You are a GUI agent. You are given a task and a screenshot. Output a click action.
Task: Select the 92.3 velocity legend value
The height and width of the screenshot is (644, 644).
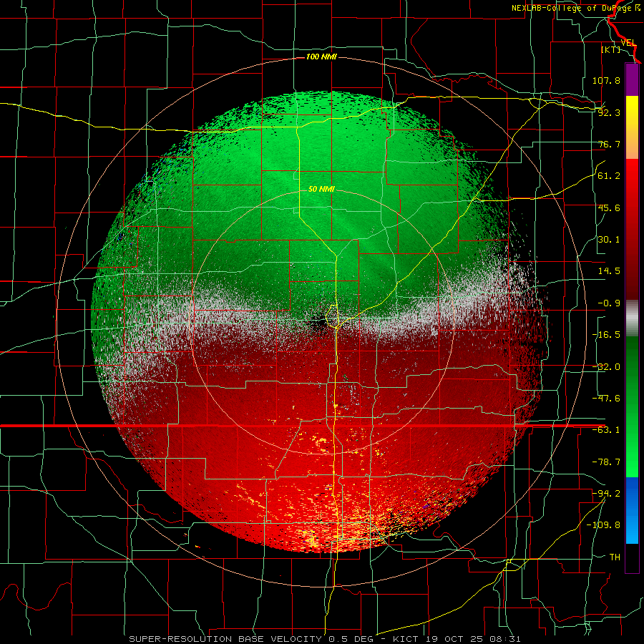tap(609, 112)
